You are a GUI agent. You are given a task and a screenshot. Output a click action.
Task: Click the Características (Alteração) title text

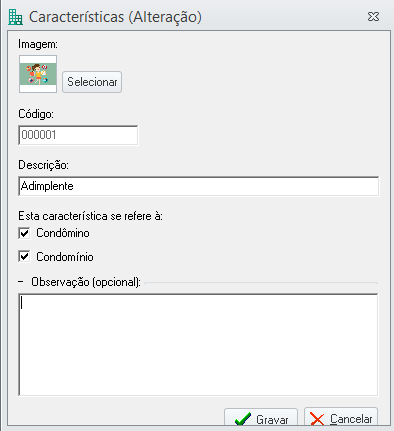115,17
